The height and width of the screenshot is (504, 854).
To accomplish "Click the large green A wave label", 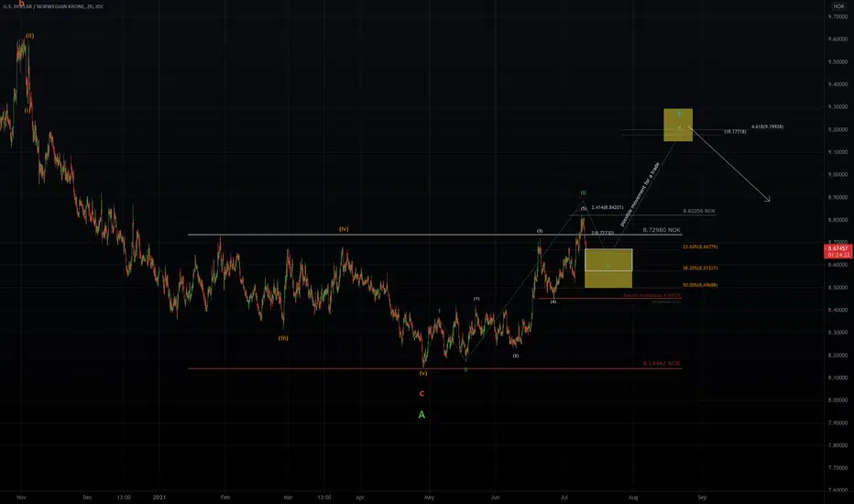I will click(422, 414).
